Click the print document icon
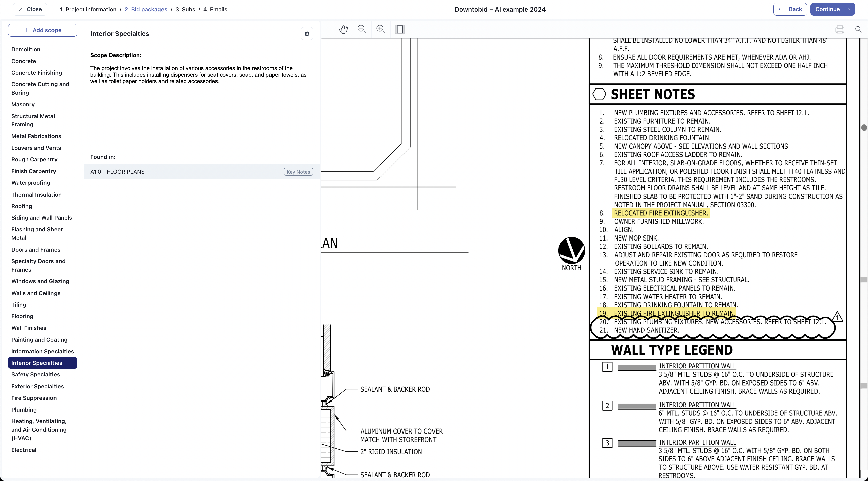 tap(840, 29)
